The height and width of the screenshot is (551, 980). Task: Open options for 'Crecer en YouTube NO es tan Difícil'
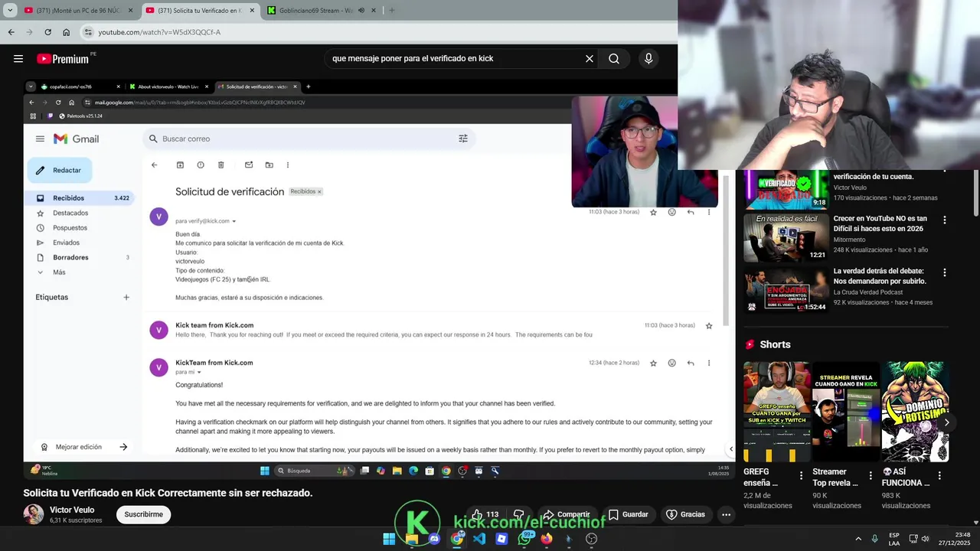coord(944,220)
